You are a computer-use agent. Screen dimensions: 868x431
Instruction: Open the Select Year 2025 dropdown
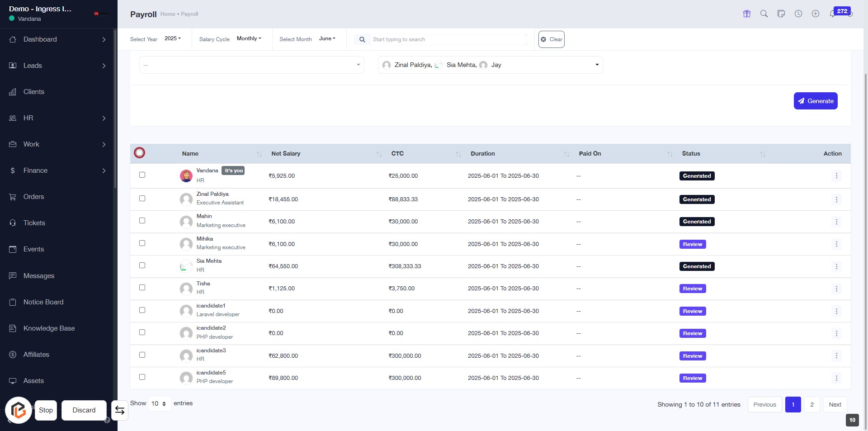tap(172, 39)
